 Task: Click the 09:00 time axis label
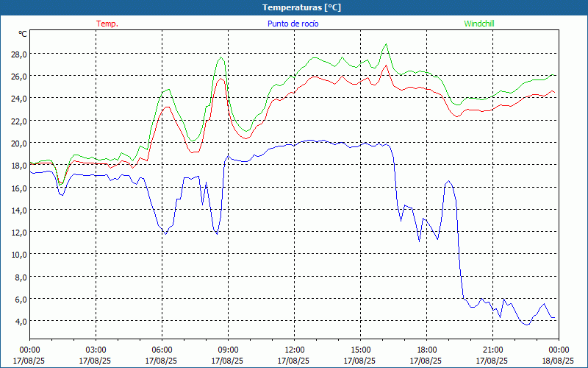coord(228,350)
